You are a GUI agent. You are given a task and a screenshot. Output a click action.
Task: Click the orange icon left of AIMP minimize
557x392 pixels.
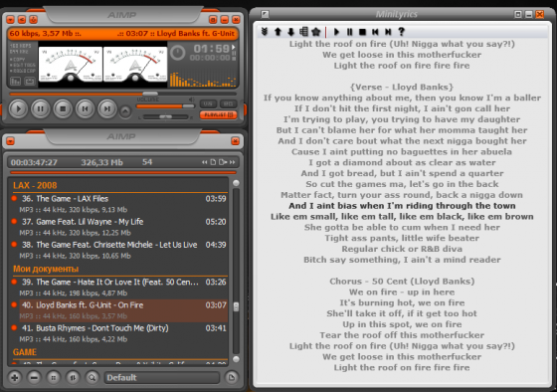click(213, 20)
